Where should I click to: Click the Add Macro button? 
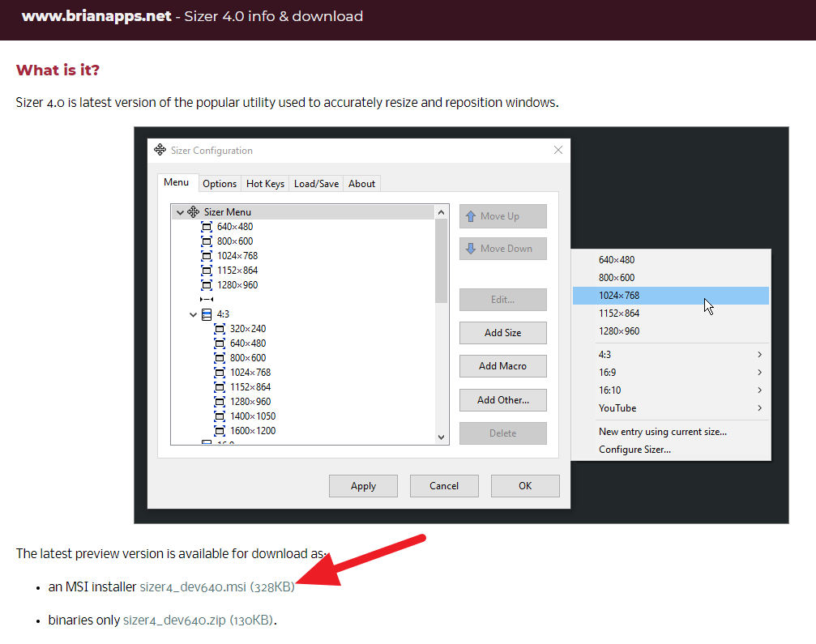(x=502, y=366)
